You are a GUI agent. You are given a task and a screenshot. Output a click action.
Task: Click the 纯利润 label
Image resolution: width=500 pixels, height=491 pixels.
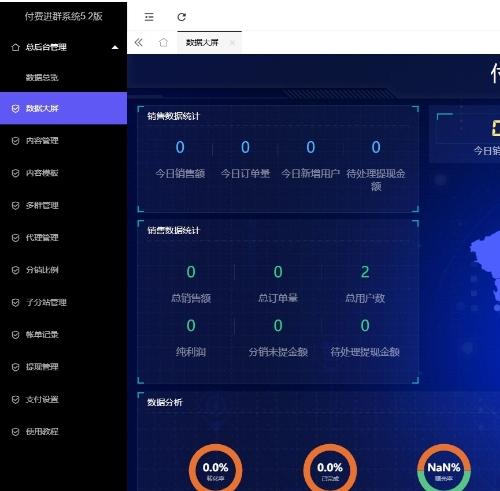(191, 352)
